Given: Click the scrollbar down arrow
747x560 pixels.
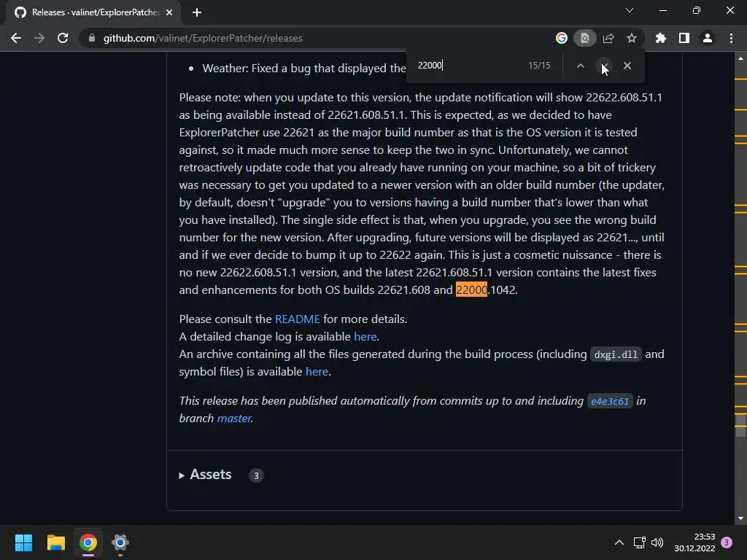Looking at the screenshot, I should [x=740, y=518].
